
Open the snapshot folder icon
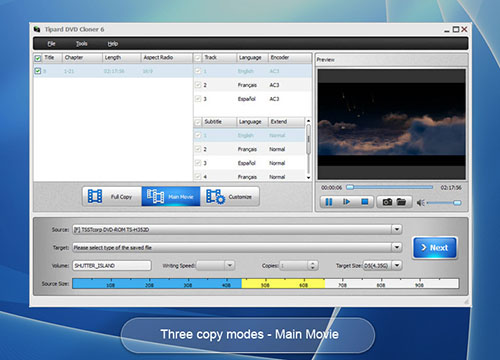[x=401, y=202]
